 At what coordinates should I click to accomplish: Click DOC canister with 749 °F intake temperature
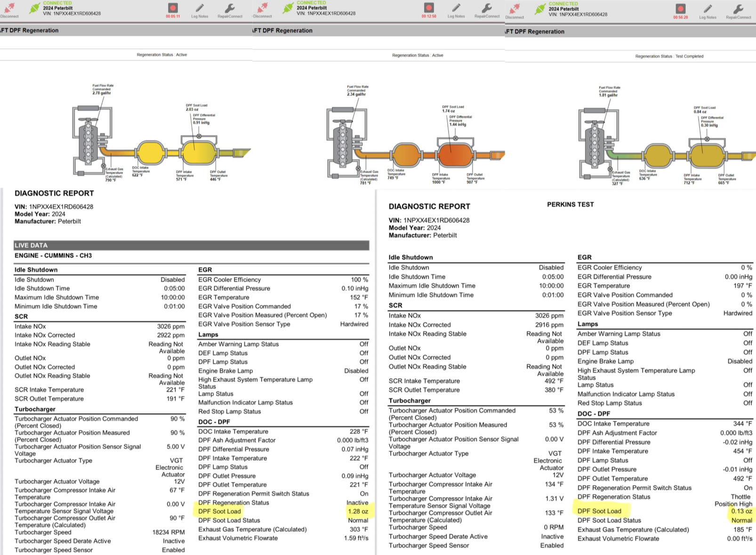click(406, 155)
